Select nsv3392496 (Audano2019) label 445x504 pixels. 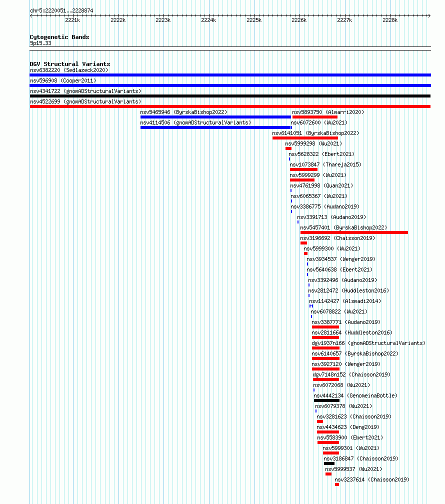click(342, 280)
